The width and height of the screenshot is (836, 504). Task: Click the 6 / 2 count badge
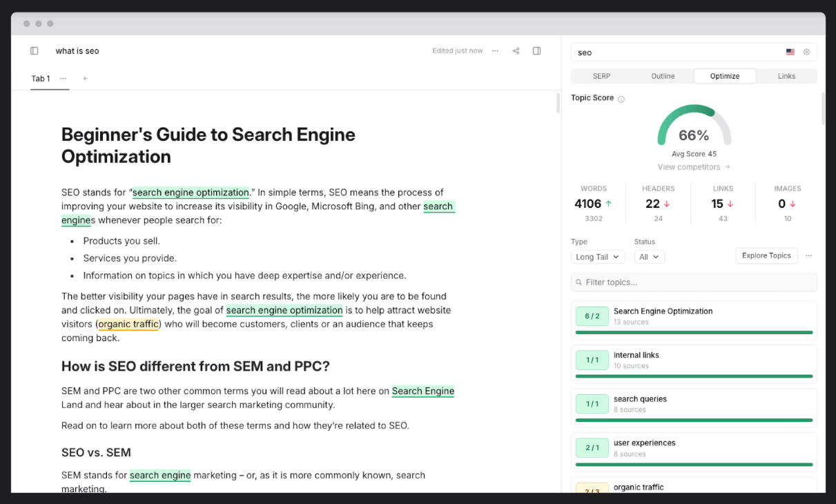pyautogui.click(x=592, y=316)
